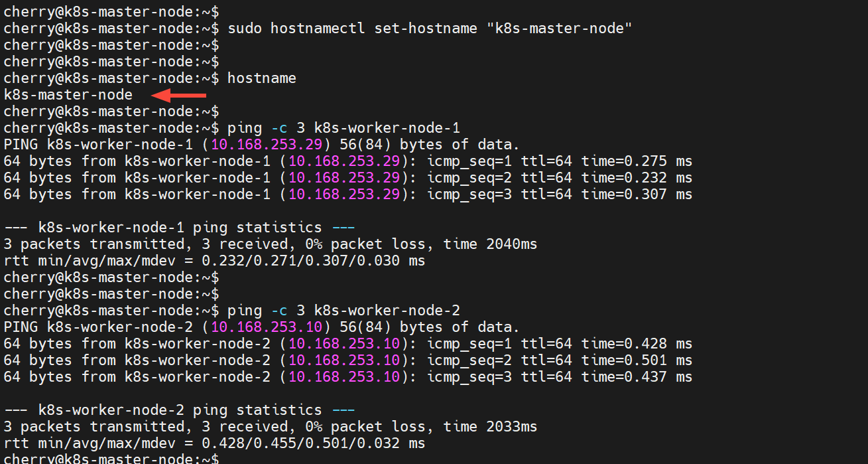This screenshot has width=868, height=464.
Task: Click the quoted "k8s-master-node" argument text
Action: pyautogui.click(x=564, y=29)
